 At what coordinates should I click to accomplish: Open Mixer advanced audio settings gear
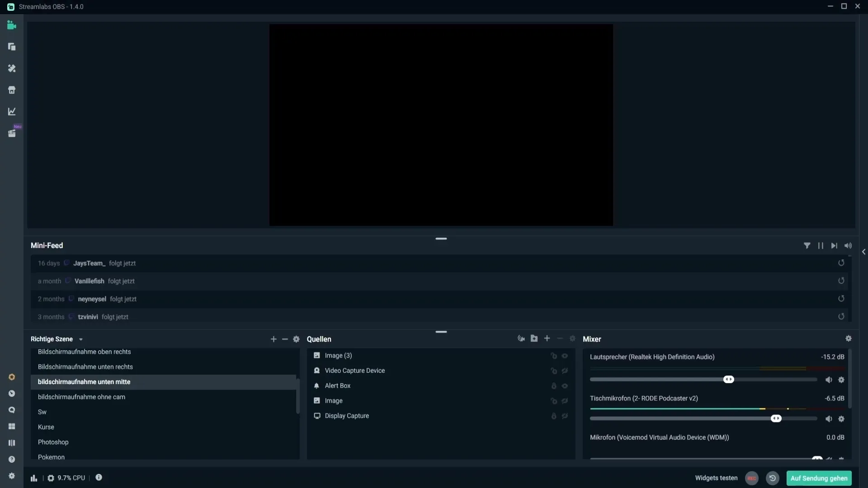click(849, 338)
